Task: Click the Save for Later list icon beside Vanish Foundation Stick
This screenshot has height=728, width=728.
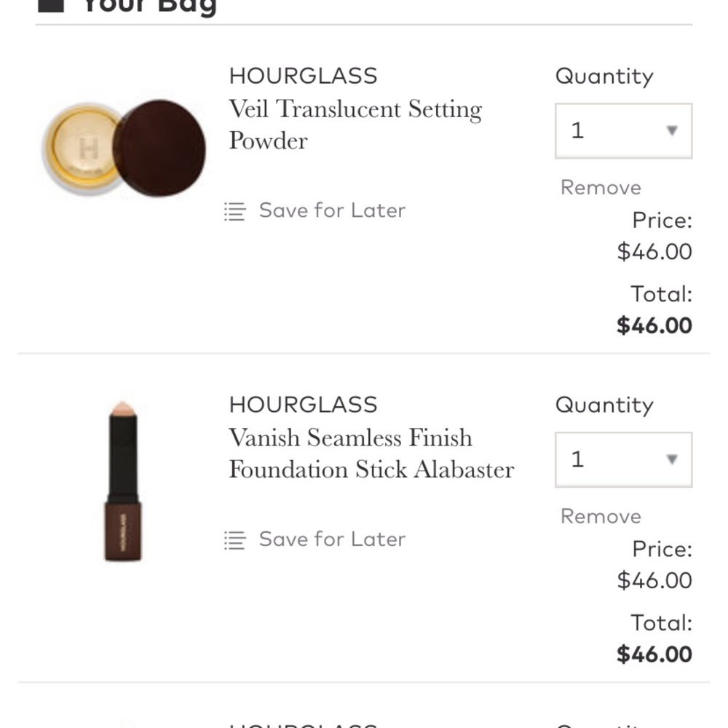Action: (234, 540)
